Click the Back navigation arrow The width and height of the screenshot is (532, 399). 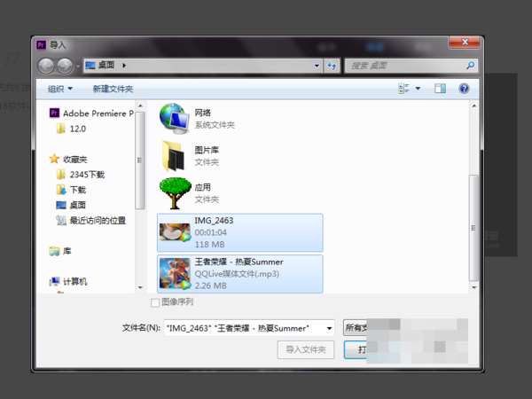point(46,66)
